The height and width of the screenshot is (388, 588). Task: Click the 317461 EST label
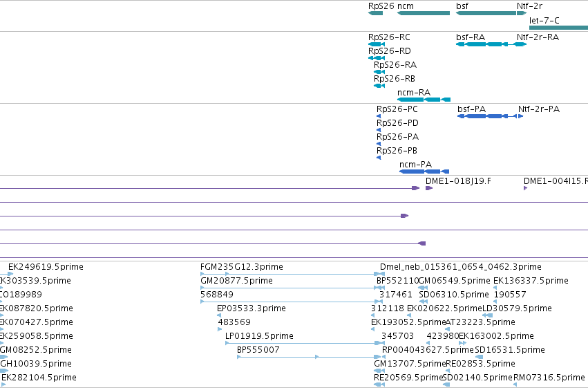[396, 295]
